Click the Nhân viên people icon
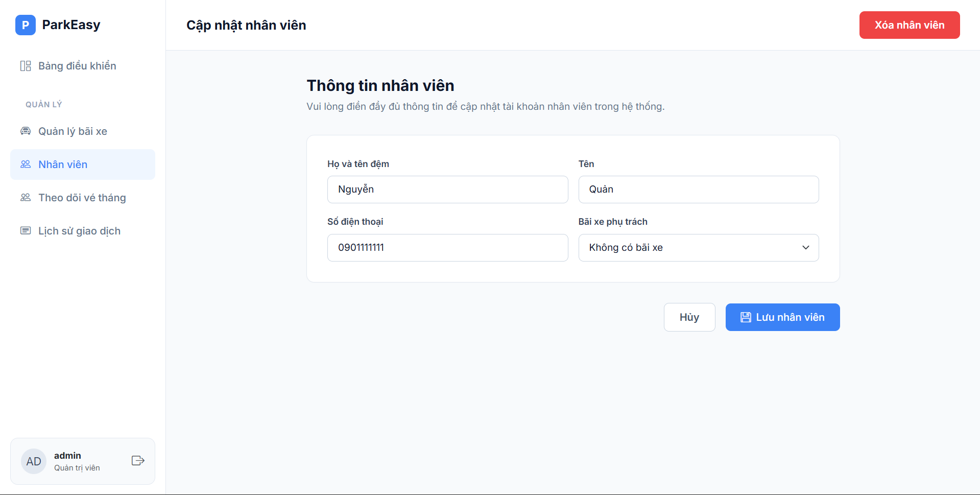Screen dimensions: 980x495 pos(26,164)
